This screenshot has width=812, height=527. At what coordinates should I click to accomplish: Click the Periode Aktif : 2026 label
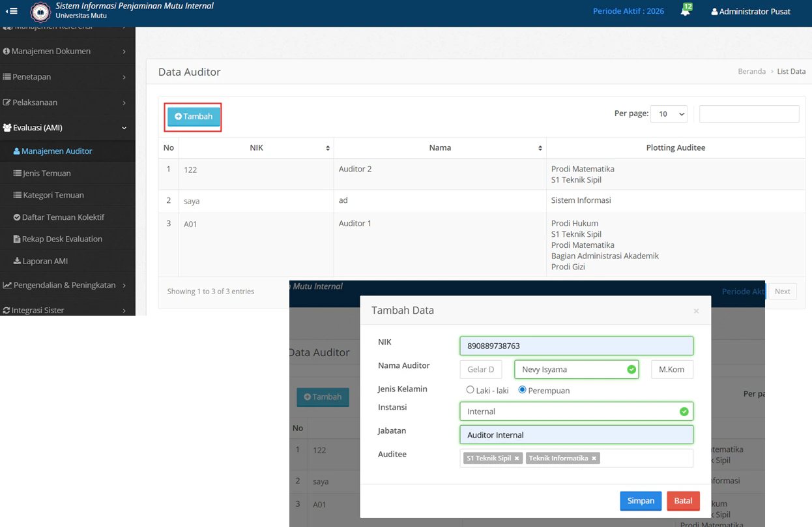(628, 11)
